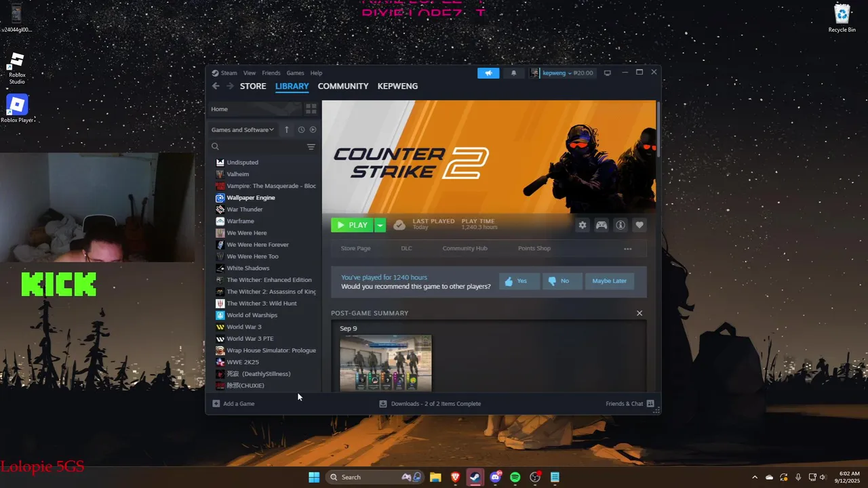
Task: Close the Post-Game Summary section
Action: tap(639, 313)
